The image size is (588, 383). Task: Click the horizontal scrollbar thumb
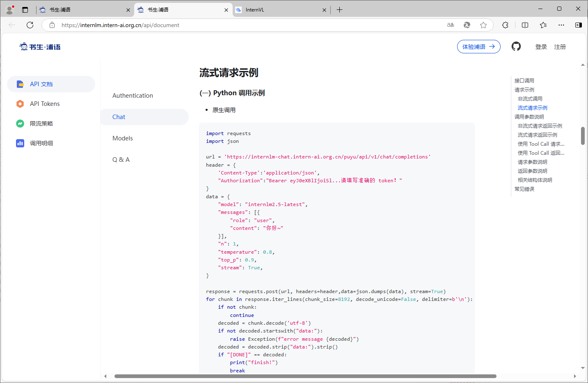(305, 376)
